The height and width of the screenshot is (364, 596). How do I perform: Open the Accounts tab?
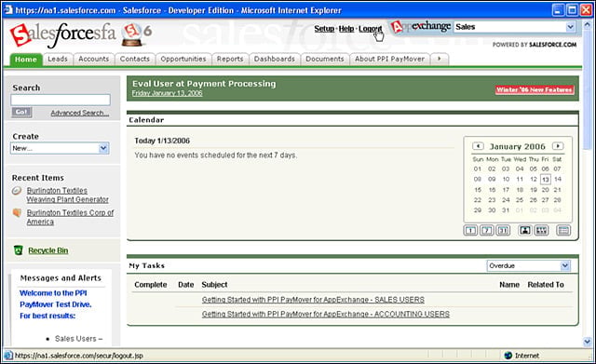click(x=93, y=59)
